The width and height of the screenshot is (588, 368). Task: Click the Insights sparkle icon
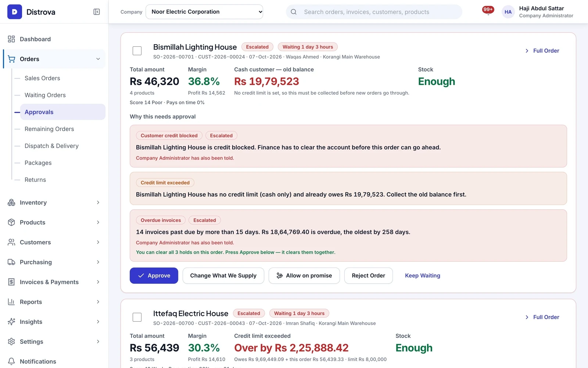(11, 322)
